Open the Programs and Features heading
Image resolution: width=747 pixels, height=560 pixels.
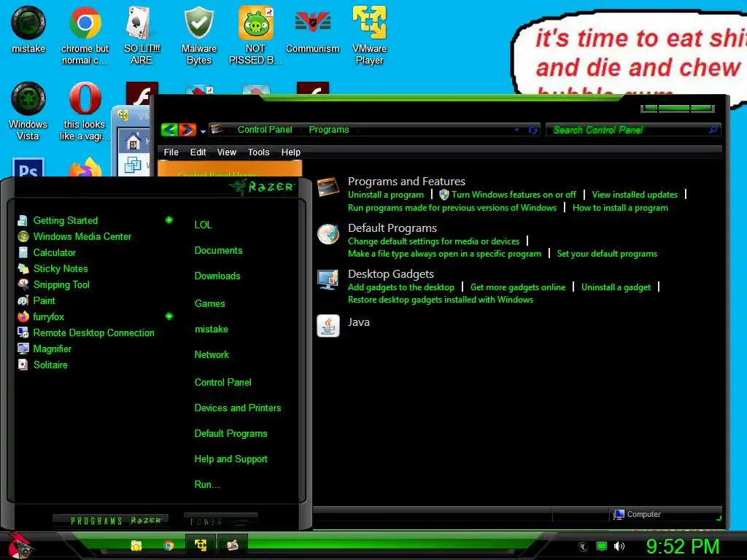(406, 181)
